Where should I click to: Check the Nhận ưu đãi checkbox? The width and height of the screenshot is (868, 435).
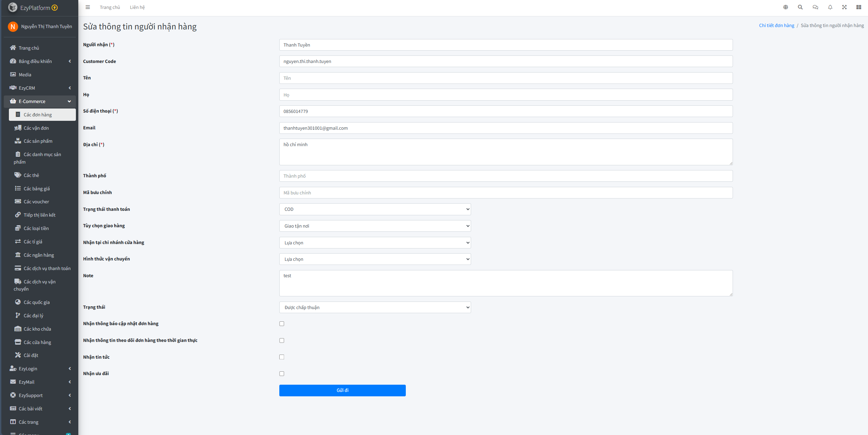pos(282,374)
